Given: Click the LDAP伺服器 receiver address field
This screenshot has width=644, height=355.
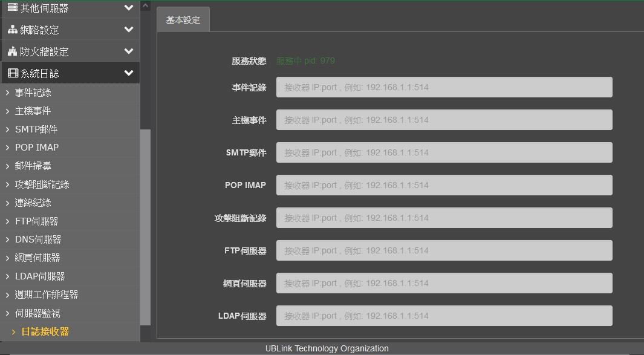Looking at the screenshot, I should (x=444, y=316).
